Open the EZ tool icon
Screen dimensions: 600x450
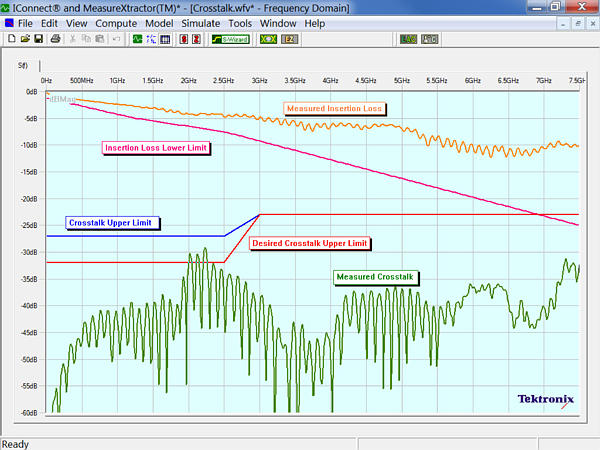[289, 39]
